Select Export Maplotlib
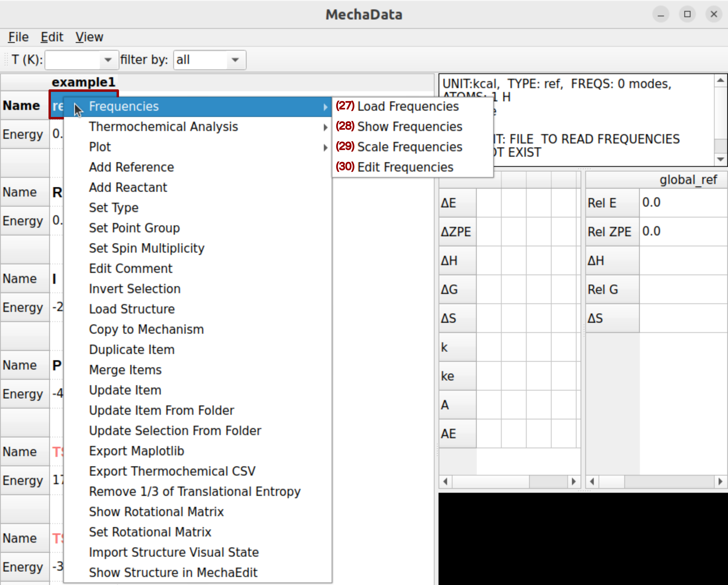The height and width of the screenshot is (585, 728). click(x=197, y=451)
